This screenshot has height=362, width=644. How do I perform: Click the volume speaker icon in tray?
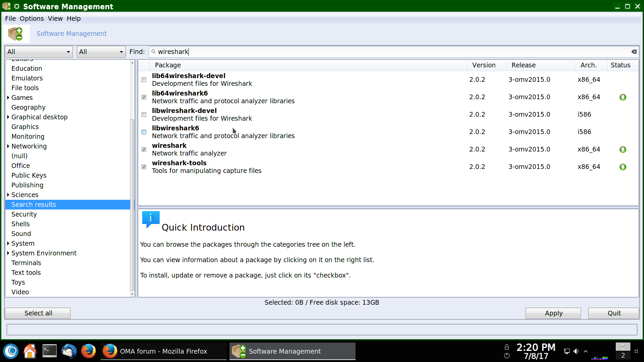tap(576, 351)
